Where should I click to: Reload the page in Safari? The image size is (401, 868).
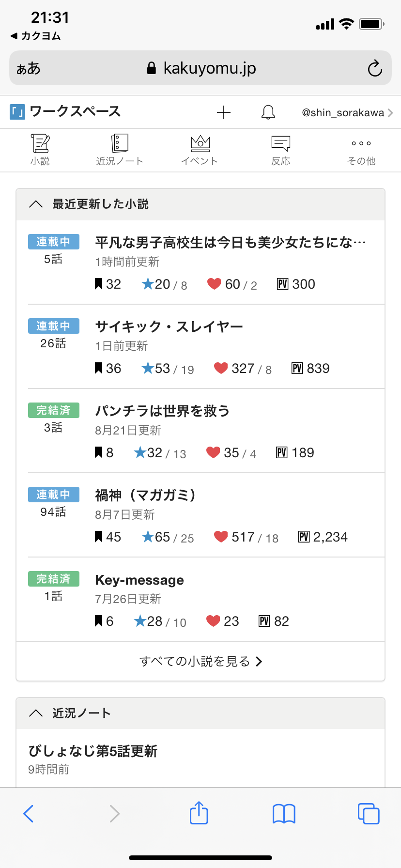click(374, 68)
